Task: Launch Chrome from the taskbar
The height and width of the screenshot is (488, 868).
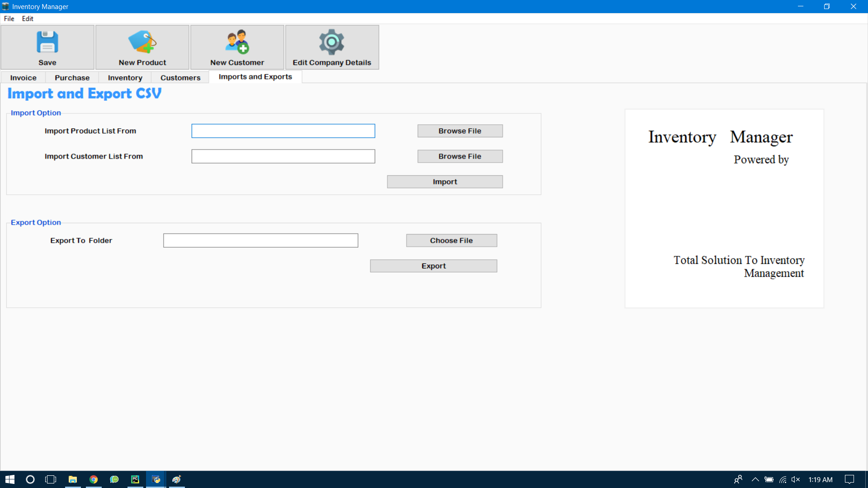Action: (x=94, y=479)
